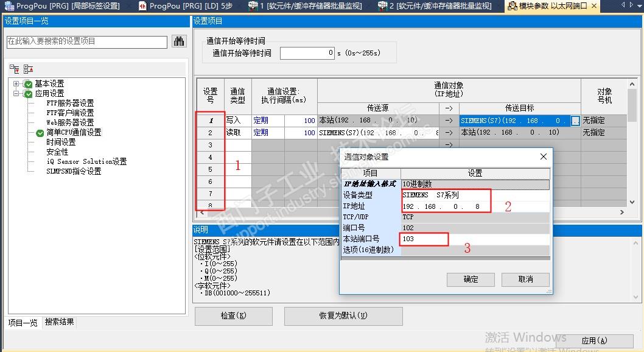Screen dimensions: 644x352
Task: Click row 2 传送源 SIEMENS(S7) cell
Action: [378, 133]
